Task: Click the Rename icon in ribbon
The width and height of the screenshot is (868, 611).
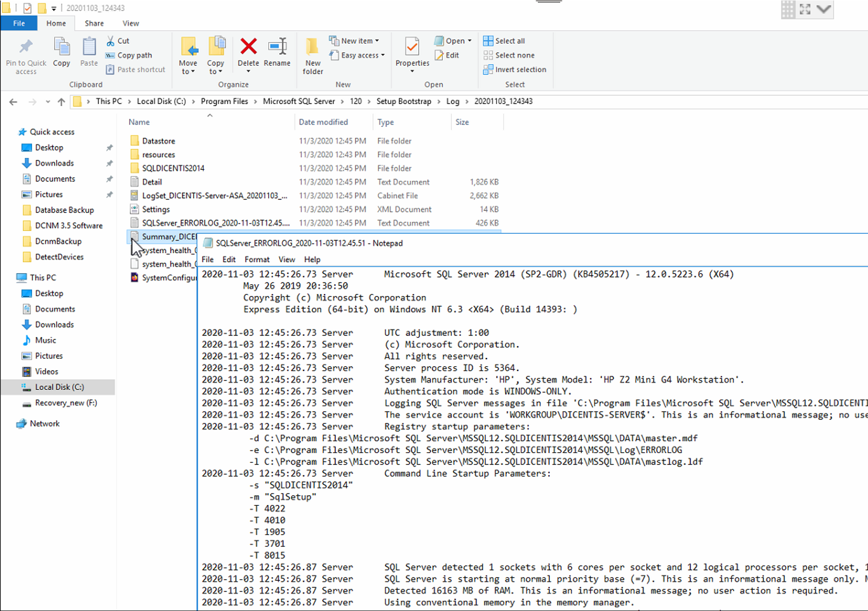Action: pos(277,47)
